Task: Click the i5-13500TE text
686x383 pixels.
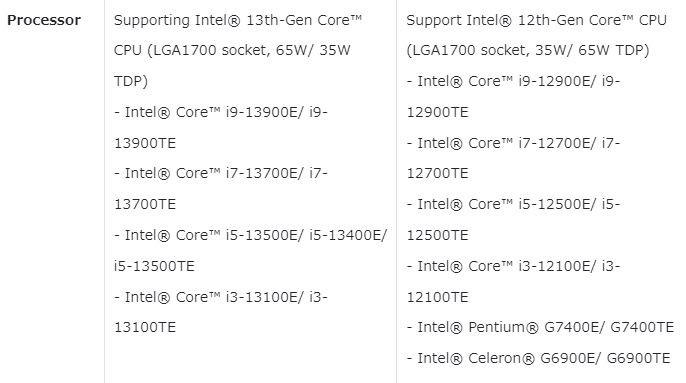Action: (x=154, y=266)
